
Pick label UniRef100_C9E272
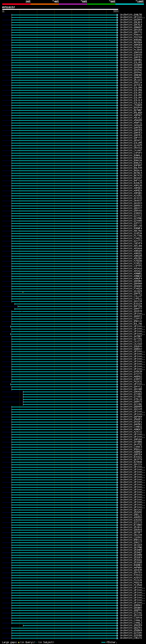tap(131, 638)
